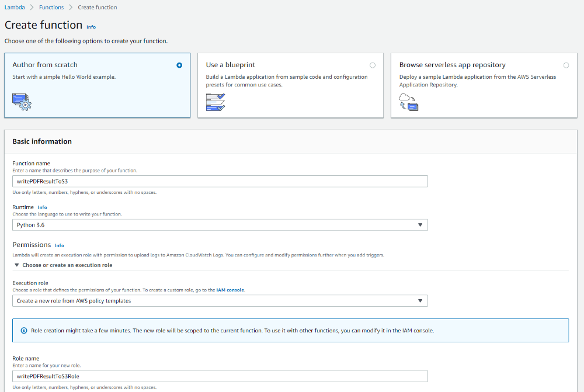Select the Author from scratch radio button
584x392 pixels.
coord(179,65)
